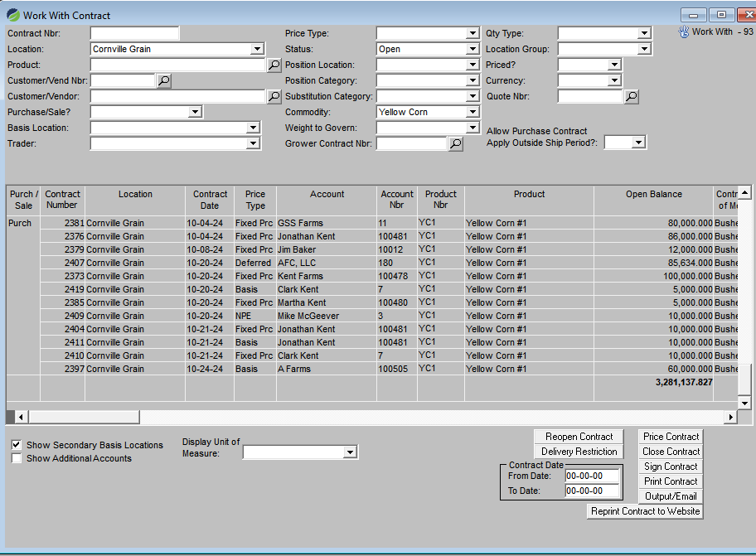Open the Location dropdown showing Cornville Grain
The image size is (756, 556).
(257, 49)
